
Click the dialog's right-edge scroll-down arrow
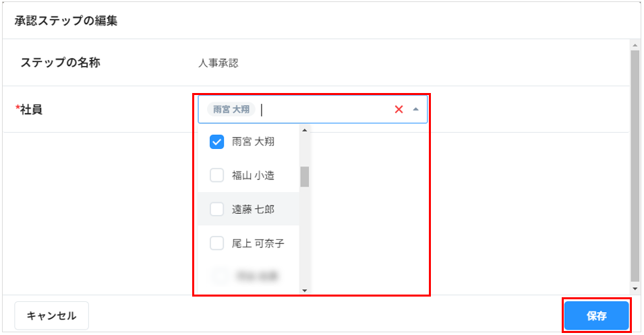point(635,288)
